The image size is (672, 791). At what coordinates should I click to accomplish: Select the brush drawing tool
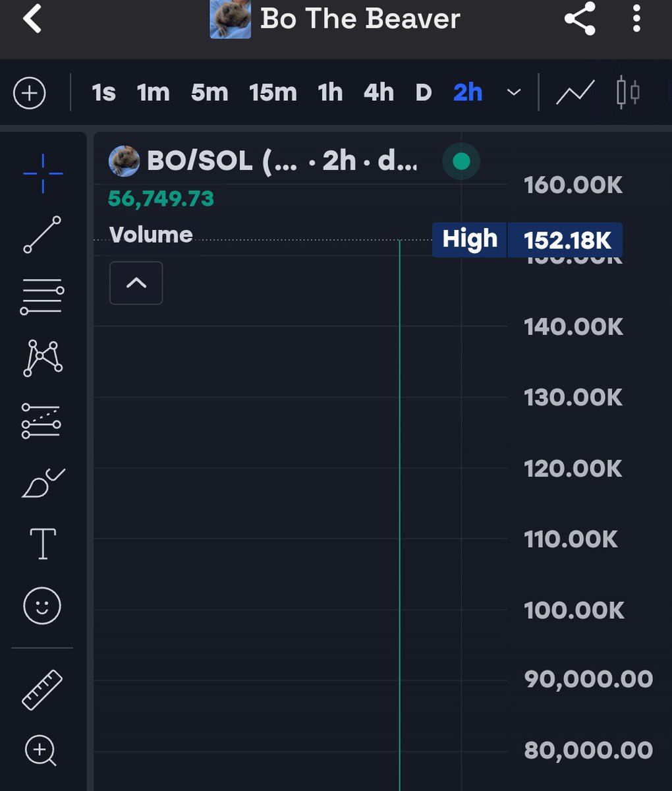[43, 483]
